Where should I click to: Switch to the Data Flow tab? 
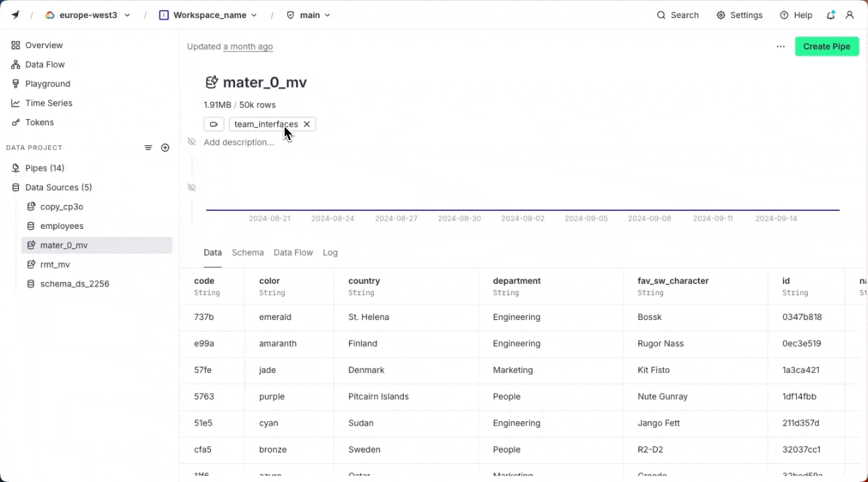click(293, 252)
